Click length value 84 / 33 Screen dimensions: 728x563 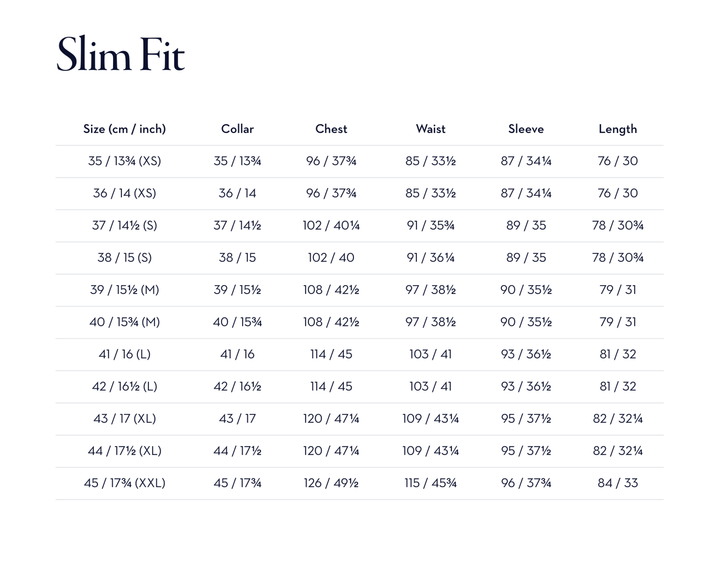(617, 483)
